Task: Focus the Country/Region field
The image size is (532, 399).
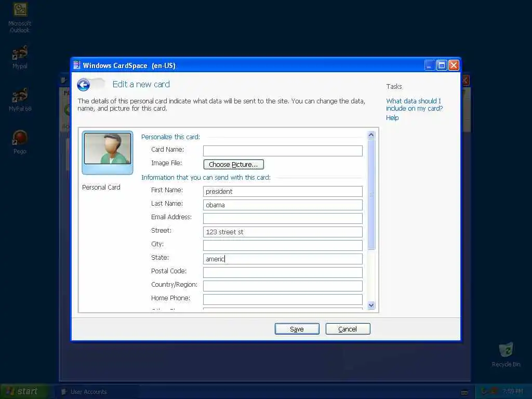Action: click(x=283, y=286)
